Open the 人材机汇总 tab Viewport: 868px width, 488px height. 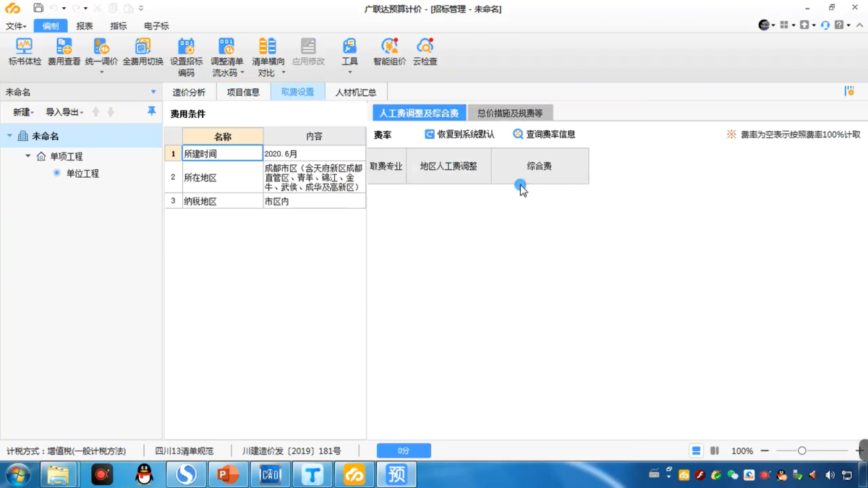[356, 93]
